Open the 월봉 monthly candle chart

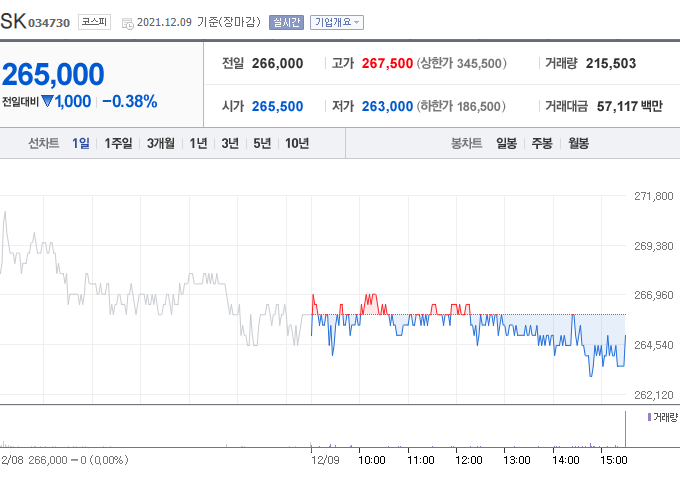click(x=579, y=143)
